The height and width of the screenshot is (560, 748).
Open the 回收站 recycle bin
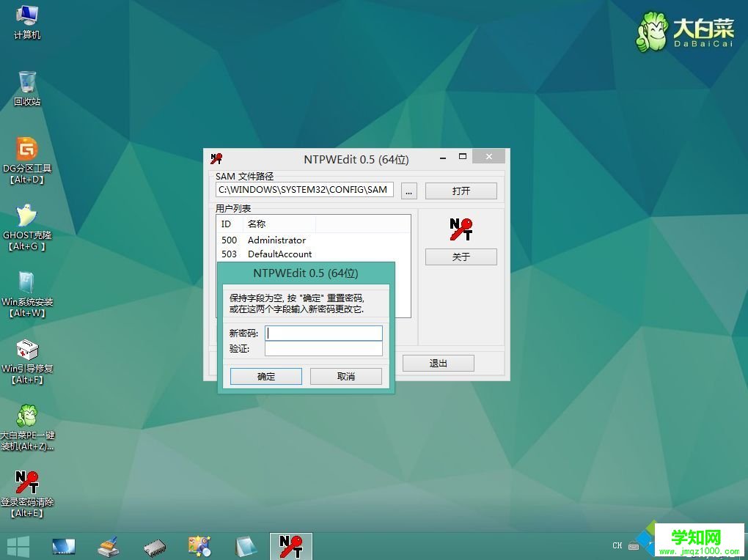click(x=27, y=81)
